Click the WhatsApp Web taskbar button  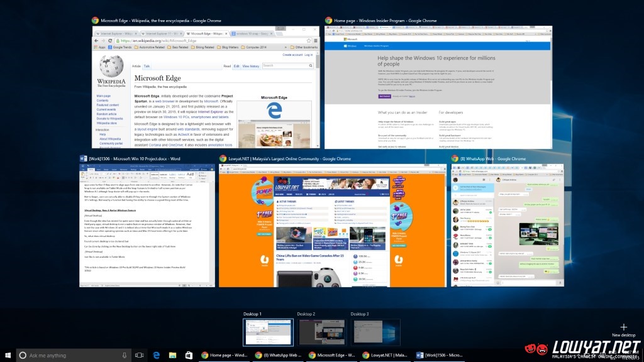point(277,355)
